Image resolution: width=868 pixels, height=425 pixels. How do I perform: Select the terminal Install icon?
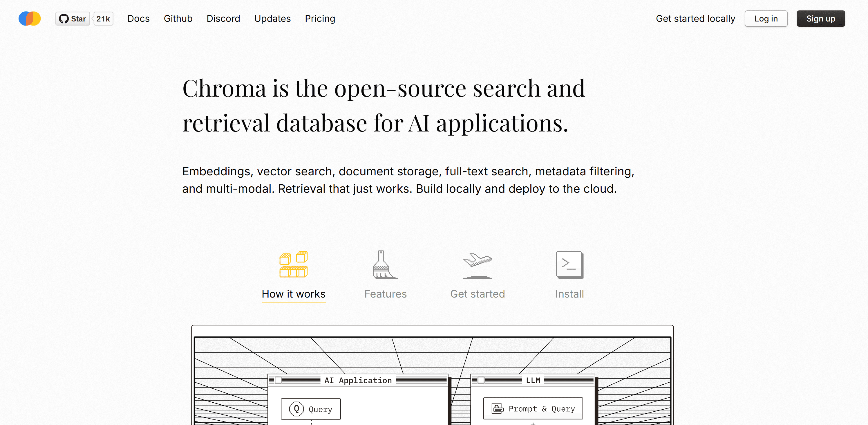tap(569, 264)
